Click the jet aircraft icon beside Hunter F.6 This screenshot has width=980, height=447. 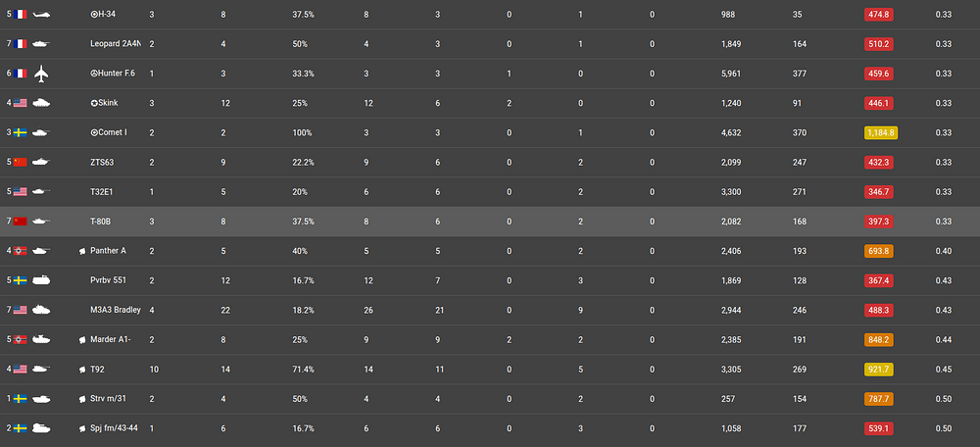coord(41,74)
